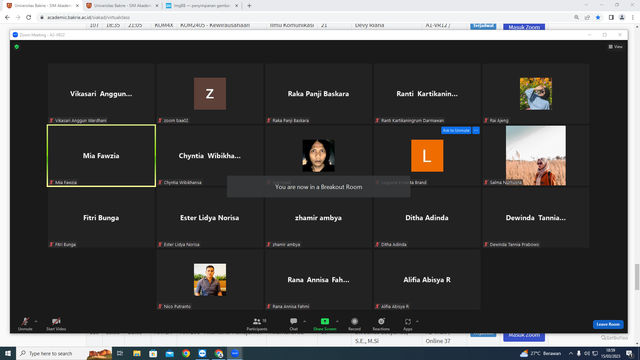Expand chat options arrow
640x360 pixels.
coord(304,322)
